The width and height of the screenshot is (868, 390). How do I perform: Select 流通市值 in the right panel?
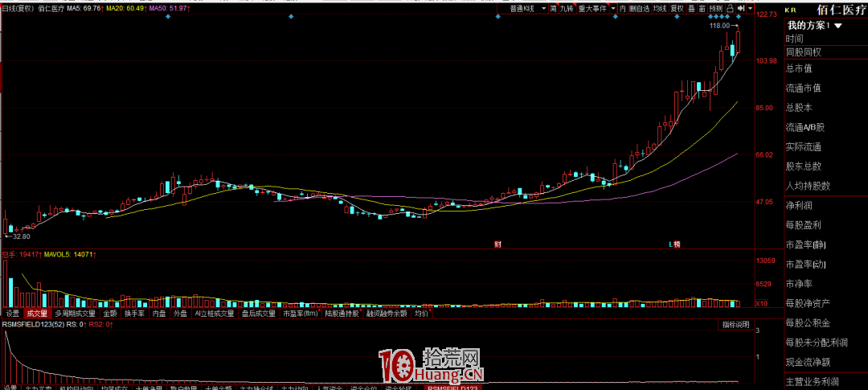point(803,88)
